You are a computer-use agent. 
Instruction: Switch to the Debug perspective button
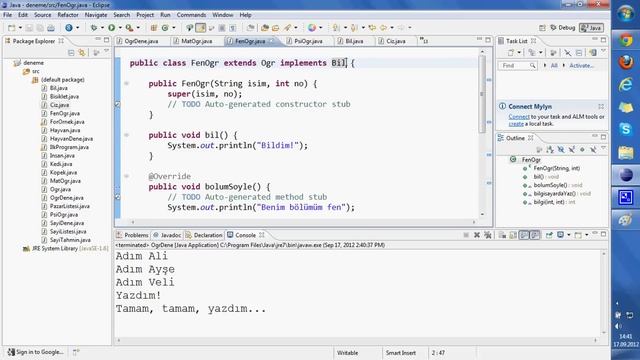click(563, 28)
